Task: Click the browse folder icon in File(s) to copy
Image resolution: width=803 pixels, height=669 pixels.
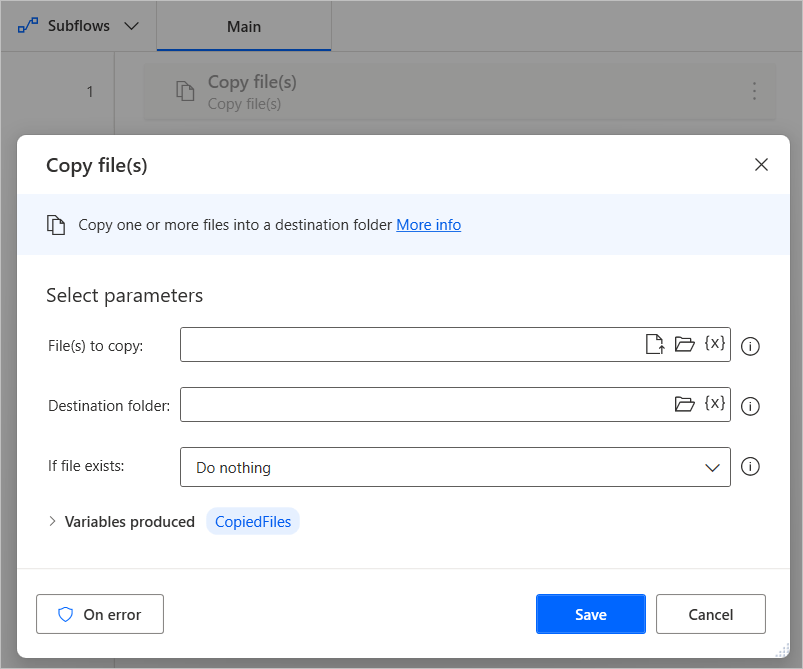Action: 684,344
